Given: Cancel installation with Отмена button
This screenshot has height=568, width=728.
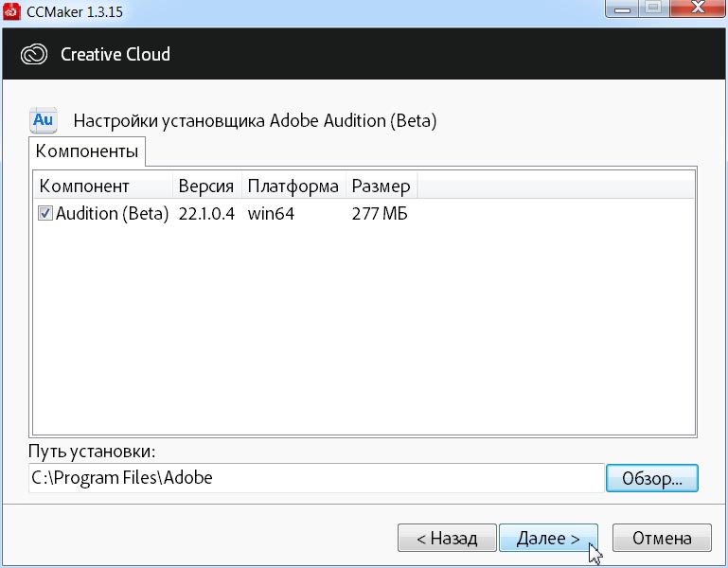Looking at the screenshot, I should pos(662,539).
